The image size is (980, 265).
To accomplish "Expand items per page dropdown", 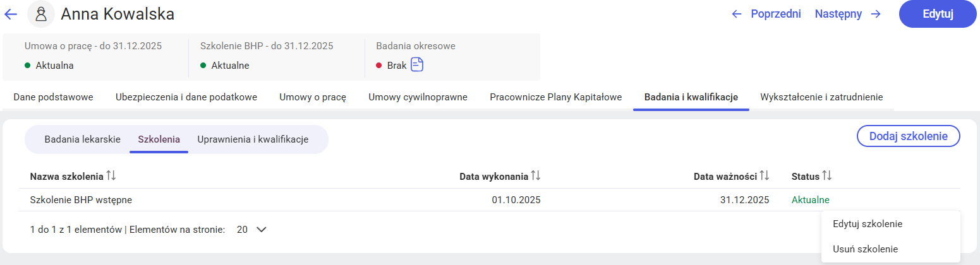I will (261, 230).
